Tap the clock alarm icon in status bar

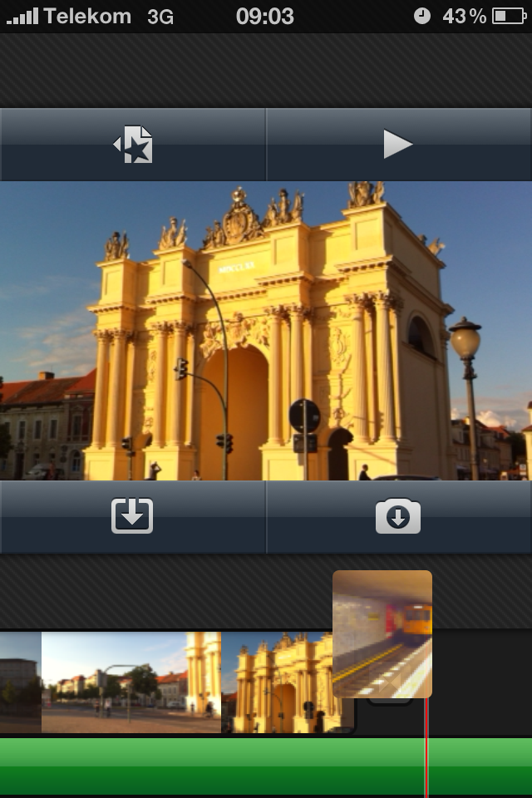(421, 17)
